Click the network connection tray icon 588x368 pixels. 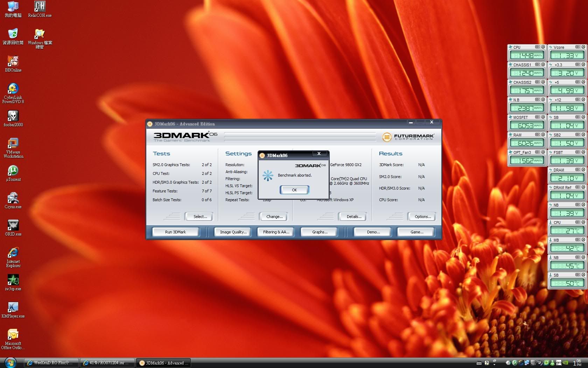[527, 363]
